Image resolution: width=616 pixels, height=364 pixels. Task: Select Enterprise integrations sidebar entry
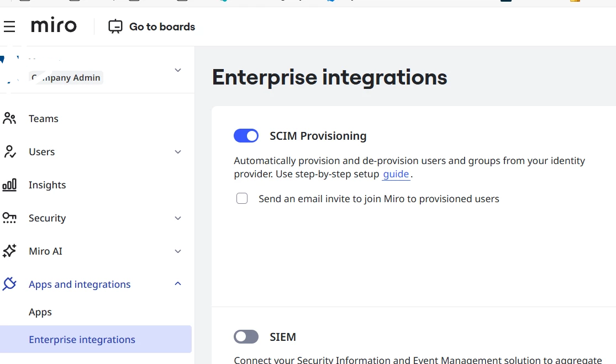click(96, 339)
